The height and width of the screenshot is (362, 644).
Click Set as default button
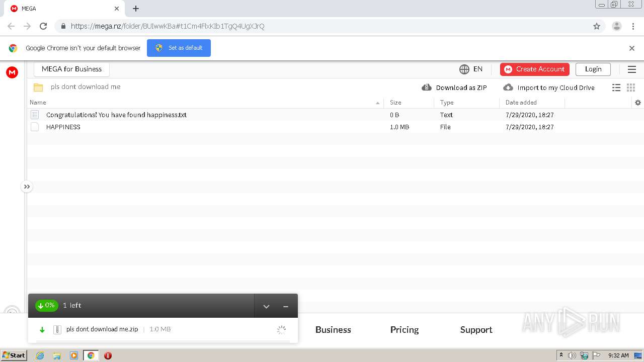click(x=179, y=48)
